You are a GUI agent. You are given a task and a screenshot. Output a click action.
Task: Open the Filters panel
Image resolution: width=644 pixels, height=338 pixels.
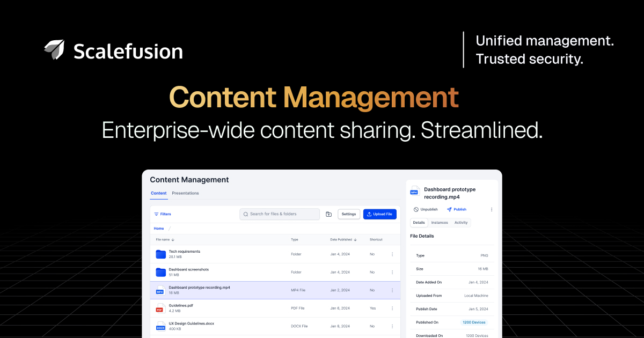pyautogui.click(x=163, y=214)
